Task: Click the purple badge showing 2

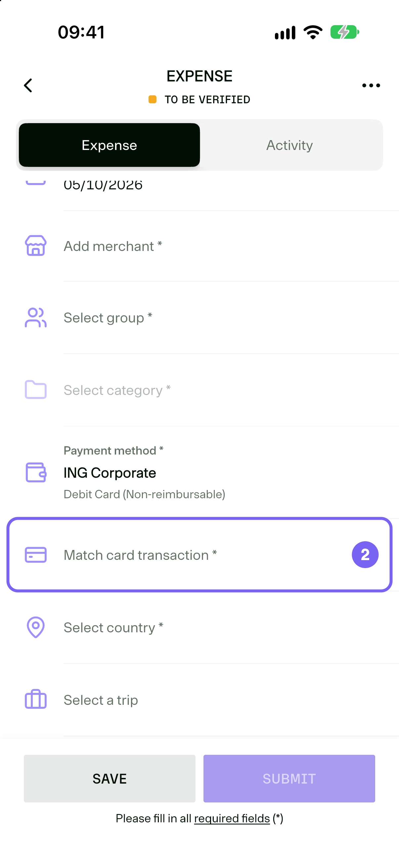Action: (x=365, y=555)
